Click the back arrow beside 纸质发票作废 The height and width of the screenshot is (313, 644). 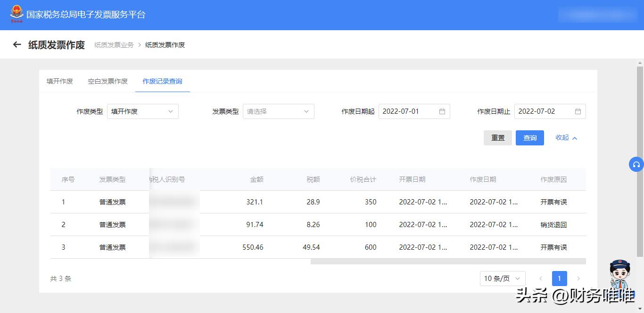17,45
